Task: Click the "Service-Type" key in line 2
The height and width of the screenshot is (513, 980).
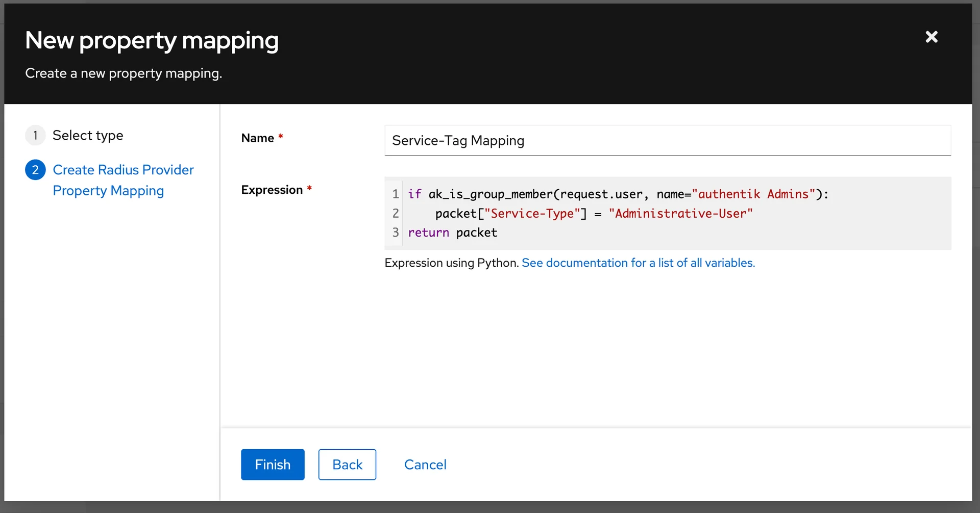Action: point(533,214)
